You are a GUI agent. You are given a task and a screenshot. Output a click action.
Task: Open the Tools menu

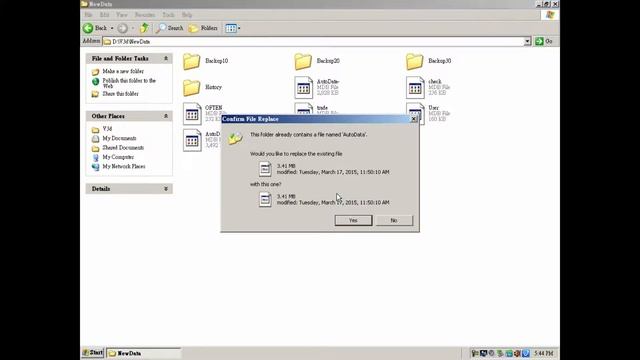(x=168, y=15)
